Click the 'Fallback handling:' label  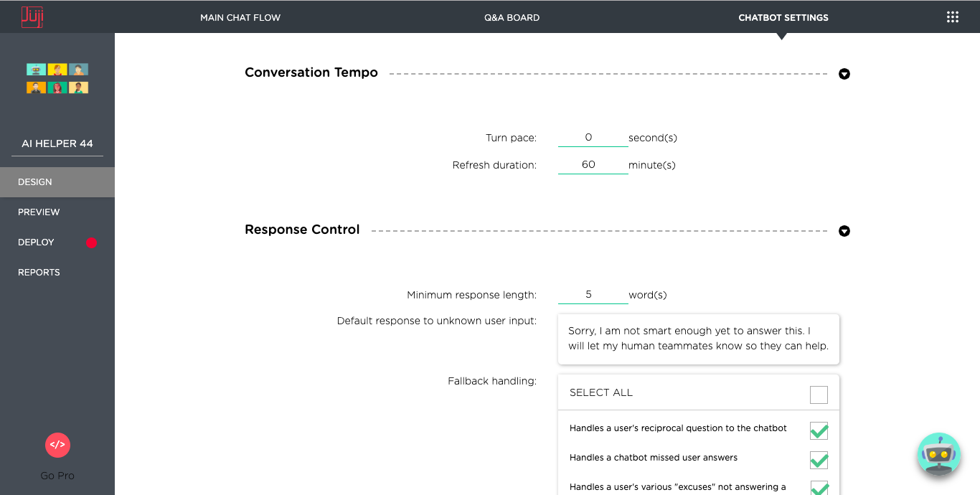click(492, 381)
